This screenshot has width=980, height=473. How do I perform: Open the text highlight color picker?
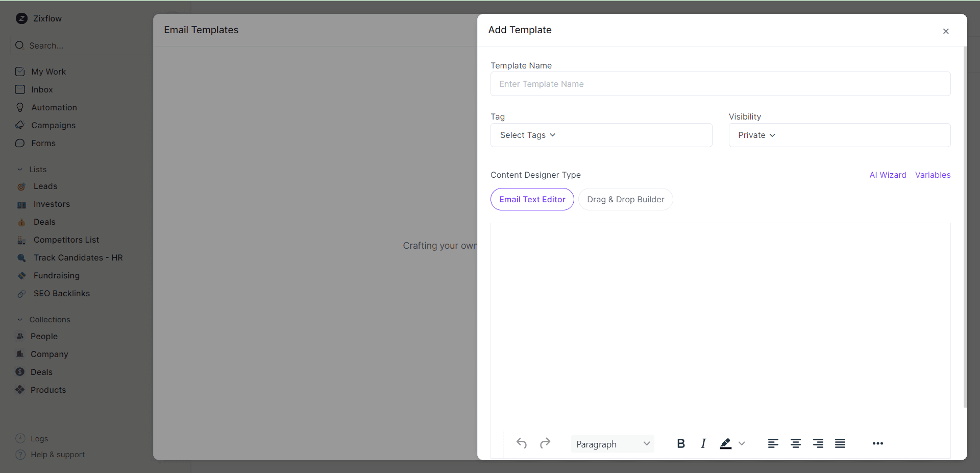(x=741, y=443)
